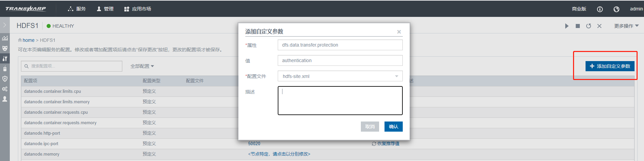Click the HEALTHY status indicator
Screen dimensions: 644x161
(60, 26)
